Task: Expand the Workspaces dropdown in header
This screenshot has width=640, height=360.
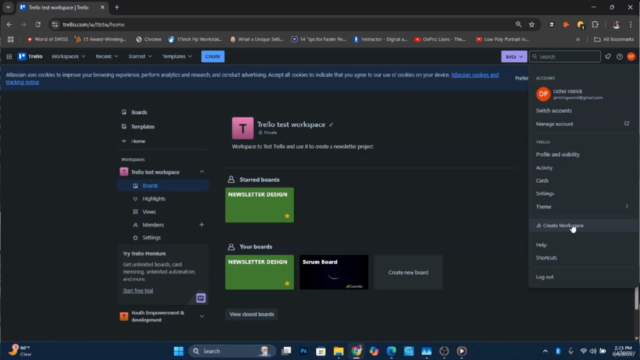Action: pyautogui.click(x=68, y=56)
